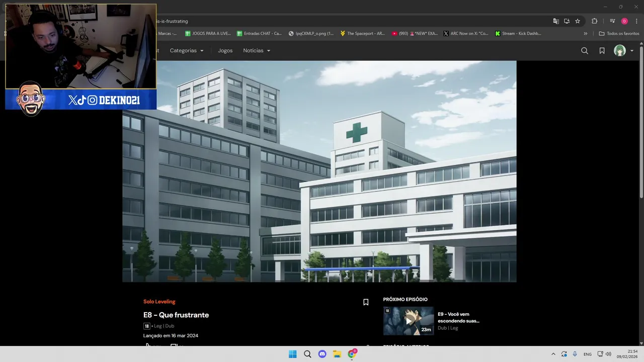This screenshot has width=644, height=362.
Task: Open ARC Now on X bookmark
Action: pyautogui.click(x=466, y=33)
